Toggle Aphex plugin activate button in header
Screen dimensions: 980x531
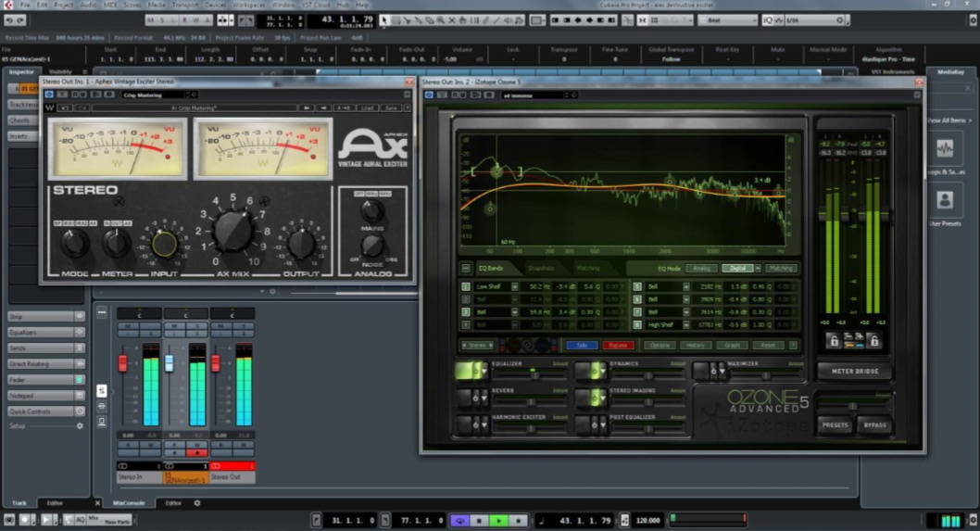coord(49,95)
